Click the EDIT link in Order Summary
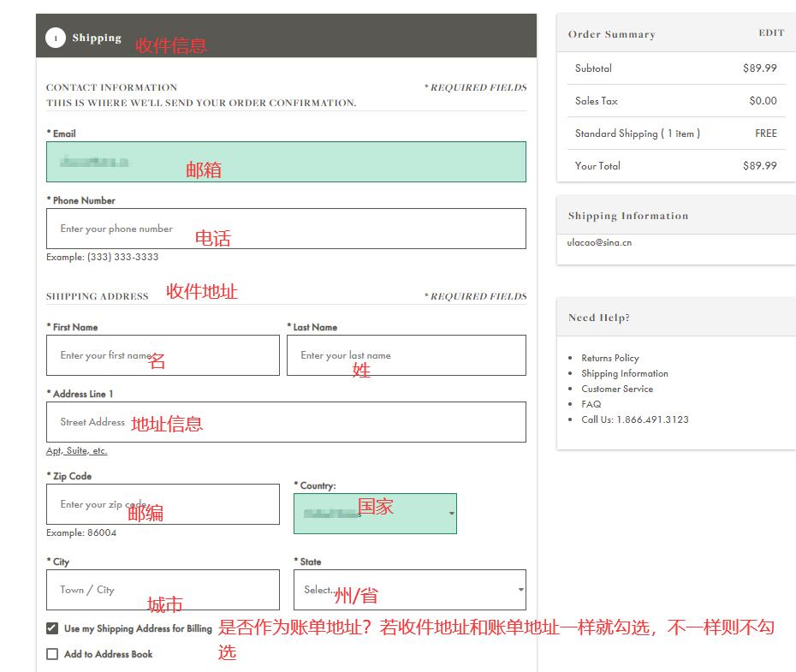 pos(770,33)
